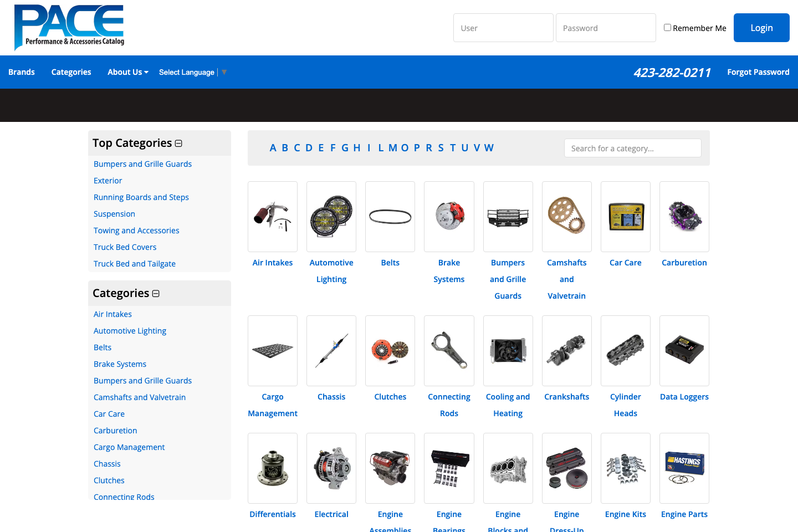The image size is (798, 532).
Task: Select the Engine Kits category image
Action: point(626,468)
